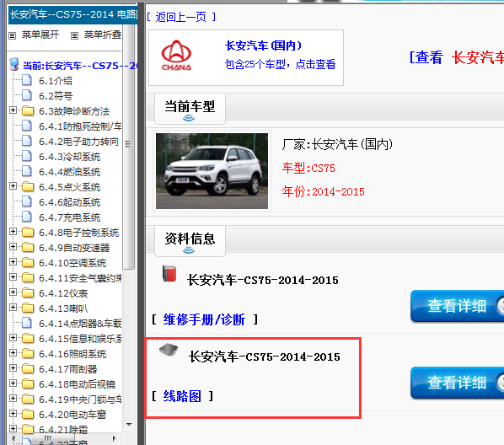Click the CHANA Changan logo
Image resolution: width=504 pixels, height=445 pixels.
tap(176, 56)
